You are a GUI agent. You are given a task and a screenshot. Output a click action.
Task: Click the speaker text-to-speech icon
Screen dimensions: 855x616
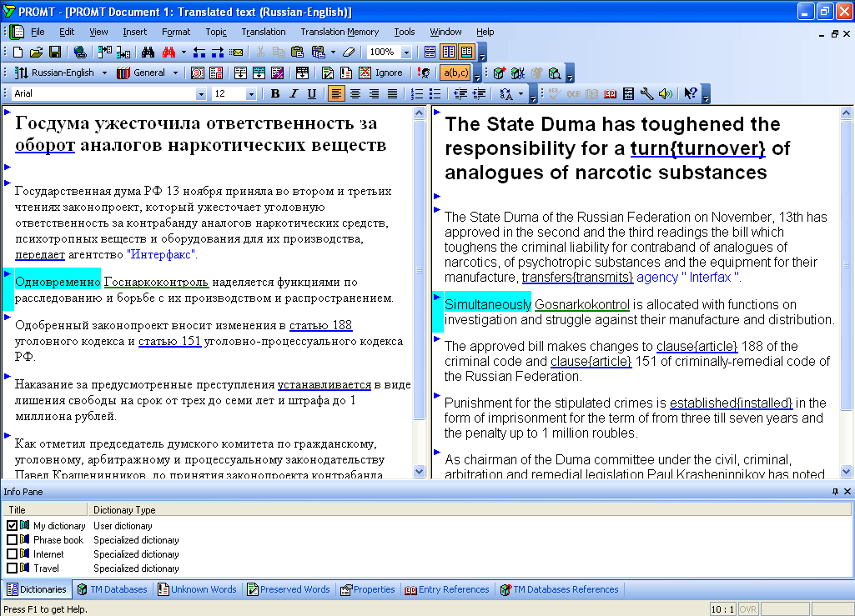click(666, 93)
